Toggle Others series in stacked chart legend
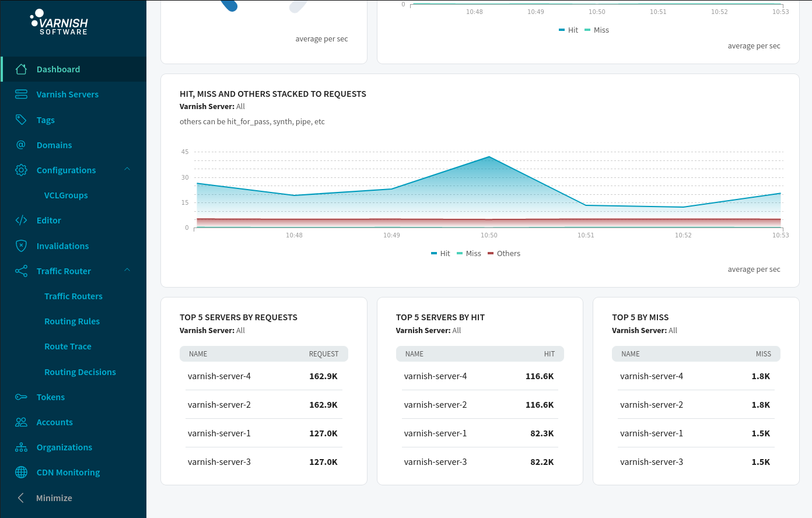812x518 pixels. (504, 253)
